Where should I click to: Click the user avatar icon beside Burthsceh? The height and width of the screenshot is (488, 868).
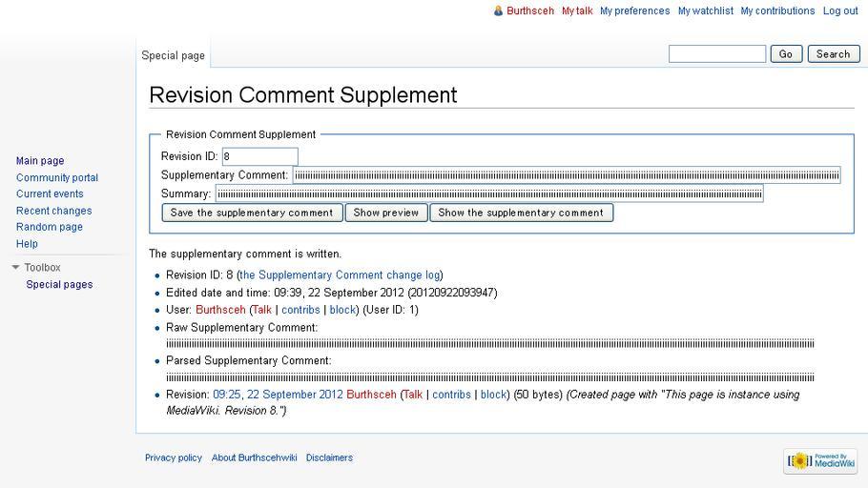click(498, 10)
